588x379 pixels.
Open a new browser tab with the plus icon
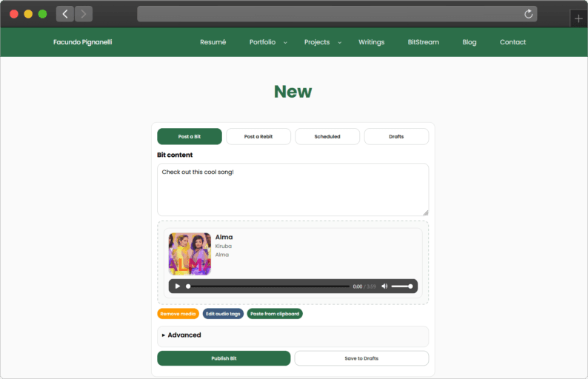click(578, 19)
